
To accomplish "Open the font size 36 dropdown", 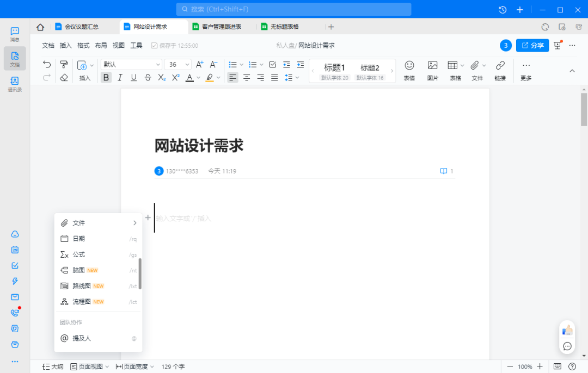I will pyautogui.click(x=177, y=65).
